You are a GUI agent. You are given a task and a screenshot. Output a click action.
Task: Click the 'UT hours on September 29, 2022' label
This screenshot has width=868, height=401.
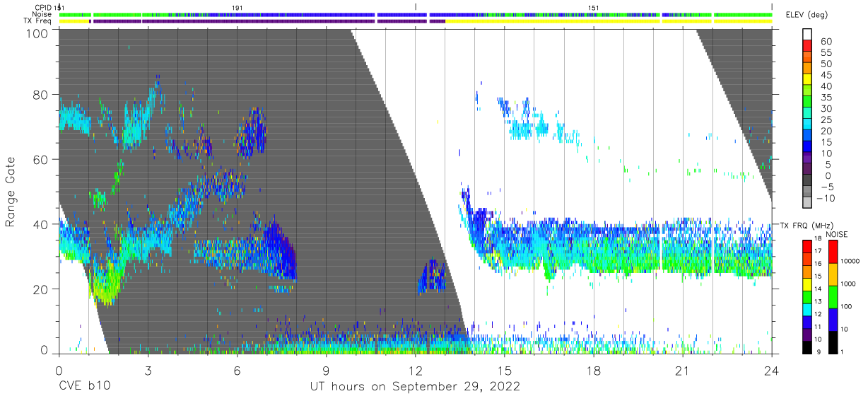[x=416, y=387]
